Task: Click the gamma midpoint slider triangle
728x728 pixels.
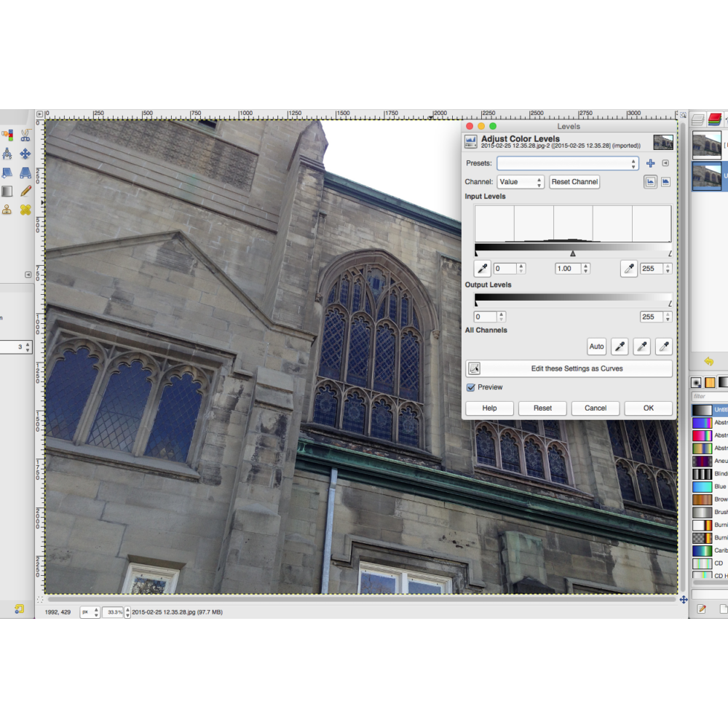Action: point(573,253)
